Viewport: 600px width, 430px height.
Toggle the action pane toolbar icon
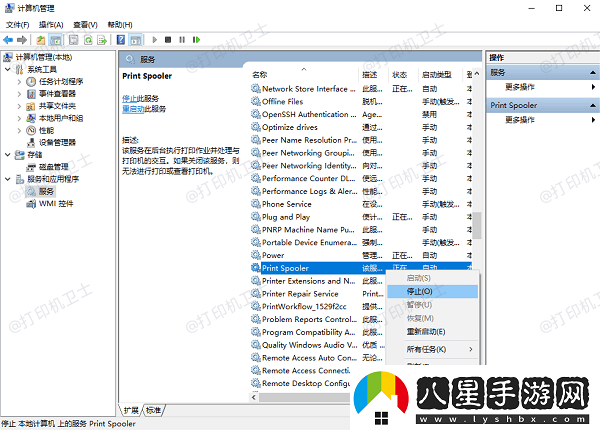coord(135,39)
